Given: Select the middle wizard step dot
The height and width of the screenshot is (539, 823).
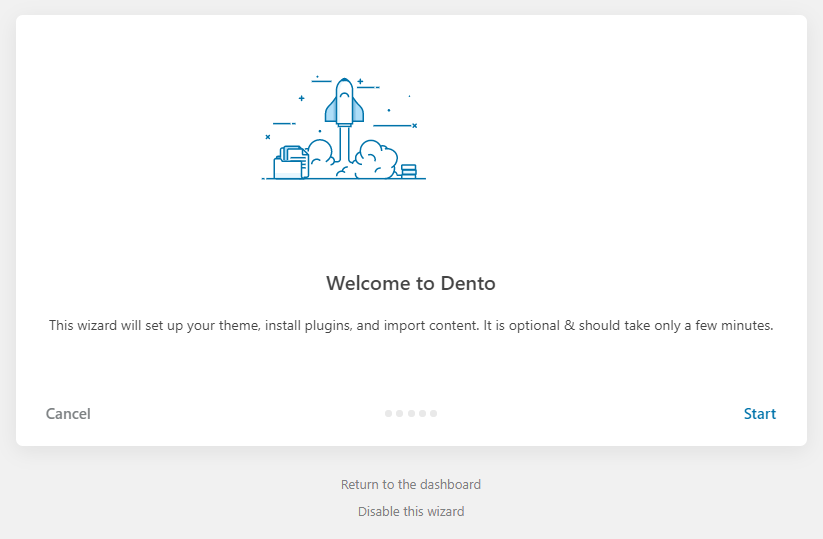Looking at the screenshot, I should click(x=411, y=413).
